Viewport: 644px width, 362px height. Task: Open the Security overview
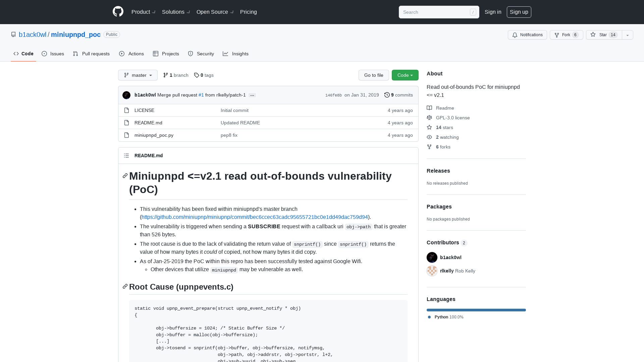(x=201, y=54)
